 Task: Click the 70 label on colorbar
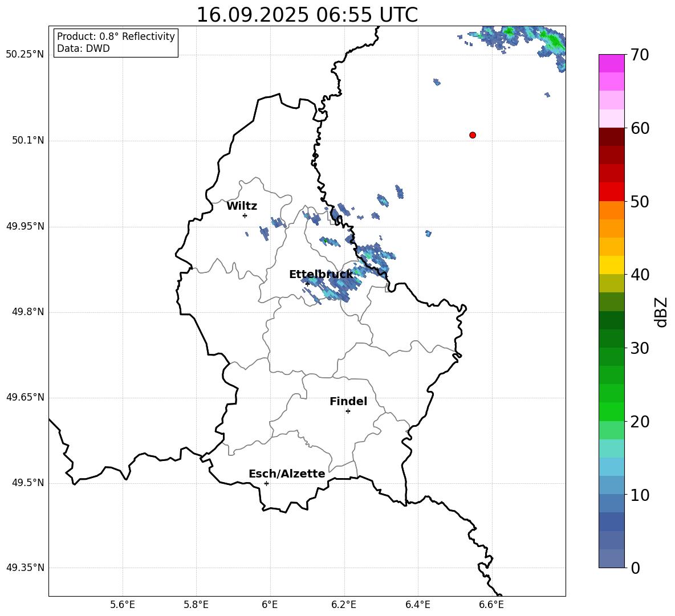point(640,55)
